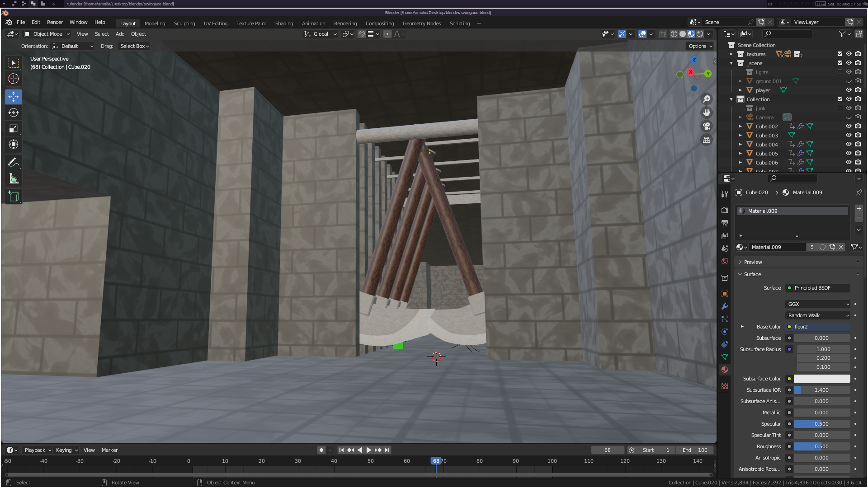Open the Object Mode dropdown
The image size is (868, 488).
click(47, 34)
